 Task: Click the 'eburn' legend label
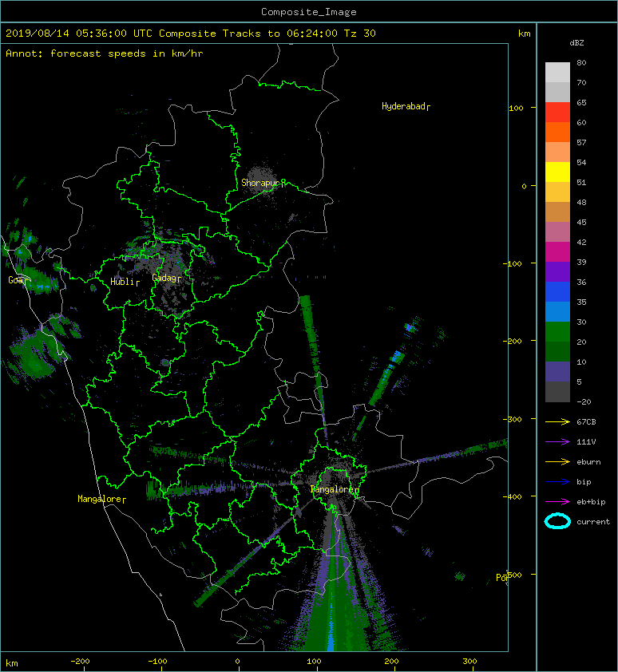[x=588, y=462]
